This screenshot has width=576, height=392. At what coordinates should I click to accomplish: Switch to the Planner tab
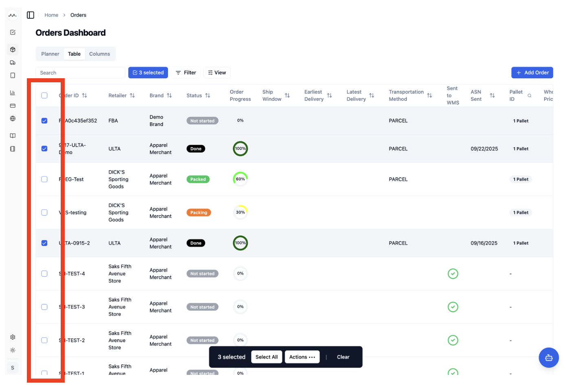click(x=50, y=54)
